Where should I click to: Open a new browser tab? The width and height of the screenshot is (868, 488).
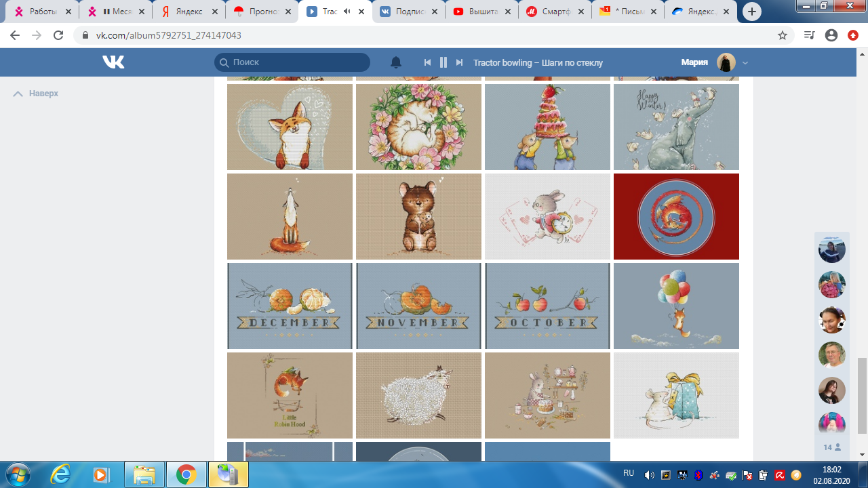(x=751, y=12)
